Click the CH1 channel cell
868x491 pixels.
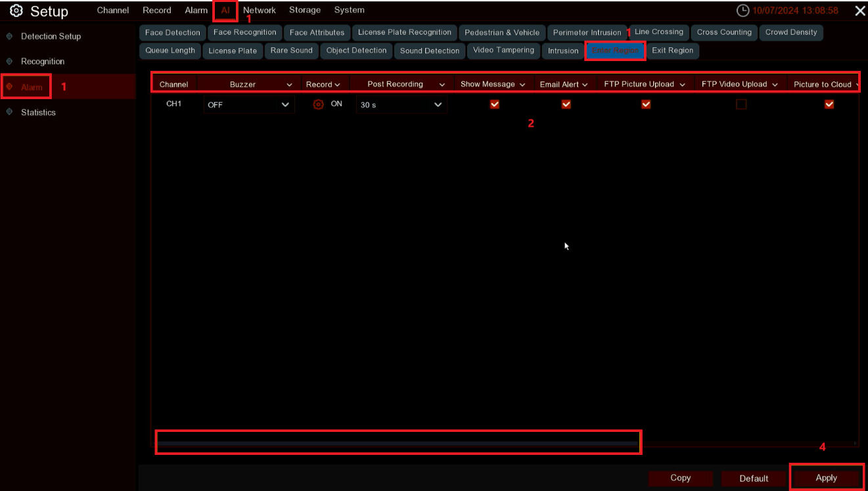(x=173, y=104)
